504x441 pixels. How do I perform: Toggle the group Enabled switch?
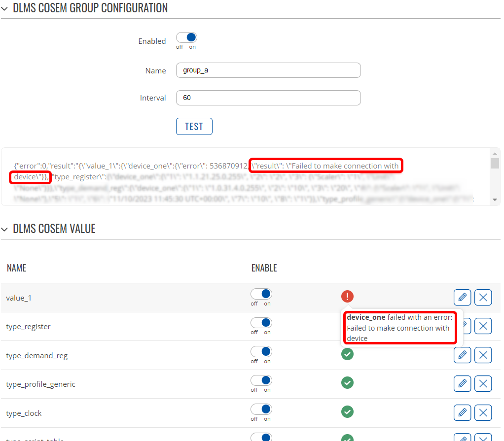(x=186, y=38)
